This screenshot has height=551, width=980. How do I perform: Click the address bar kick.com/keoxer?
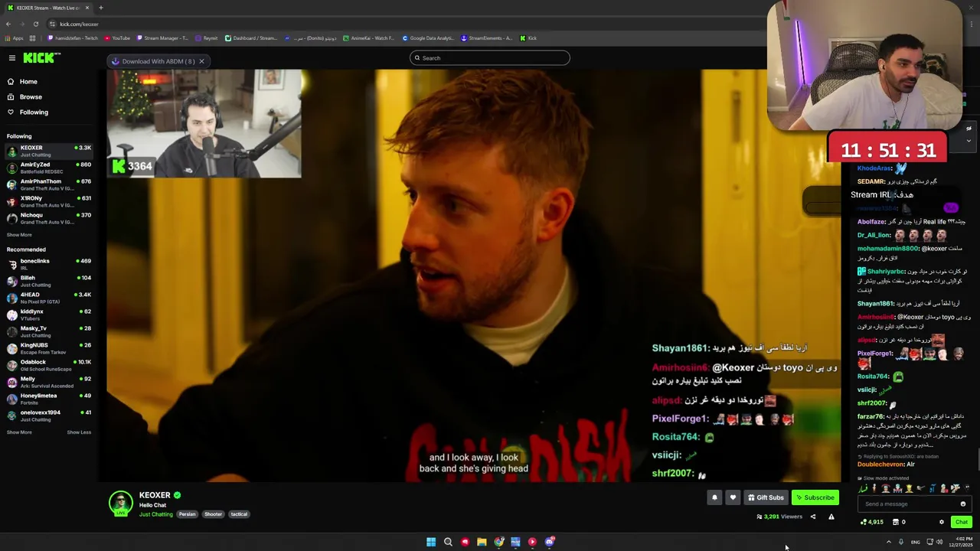tap(79, 24)
